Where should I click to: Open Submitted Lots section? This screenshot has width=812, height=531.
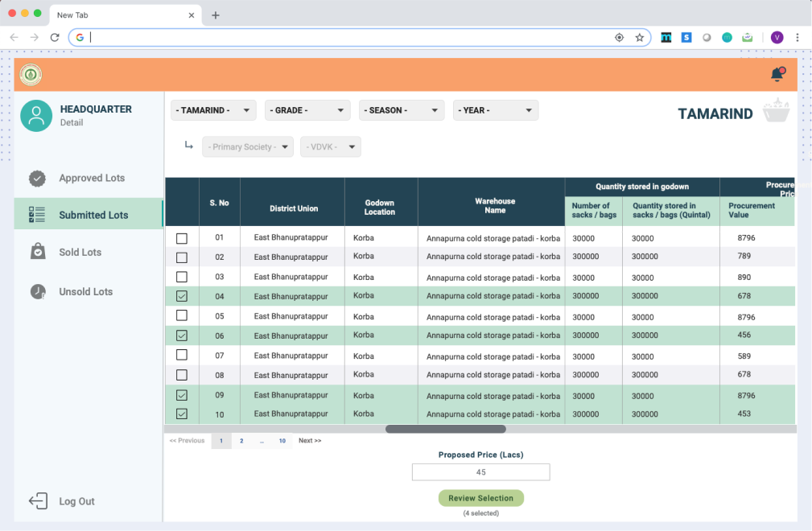tap(89, 214)
